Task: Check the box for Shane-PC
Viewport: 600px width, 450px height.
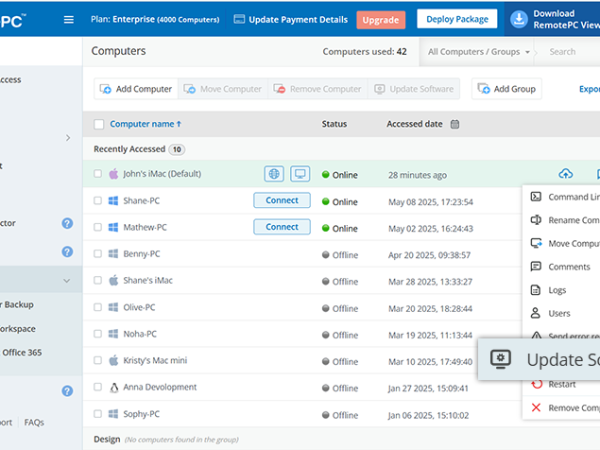Action: tap(98, 201)
